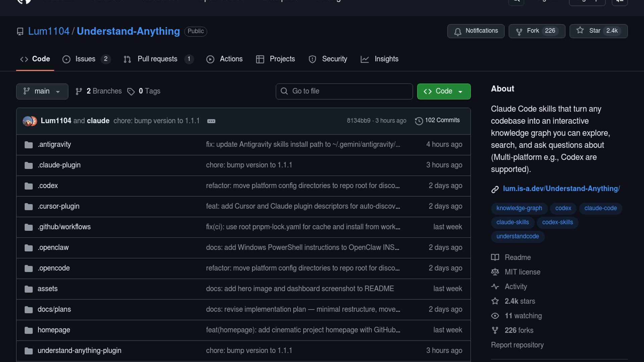Viewport: 644px width, 362px height.
Task: View the 11 watching link
Action: [x=523, y=316]
